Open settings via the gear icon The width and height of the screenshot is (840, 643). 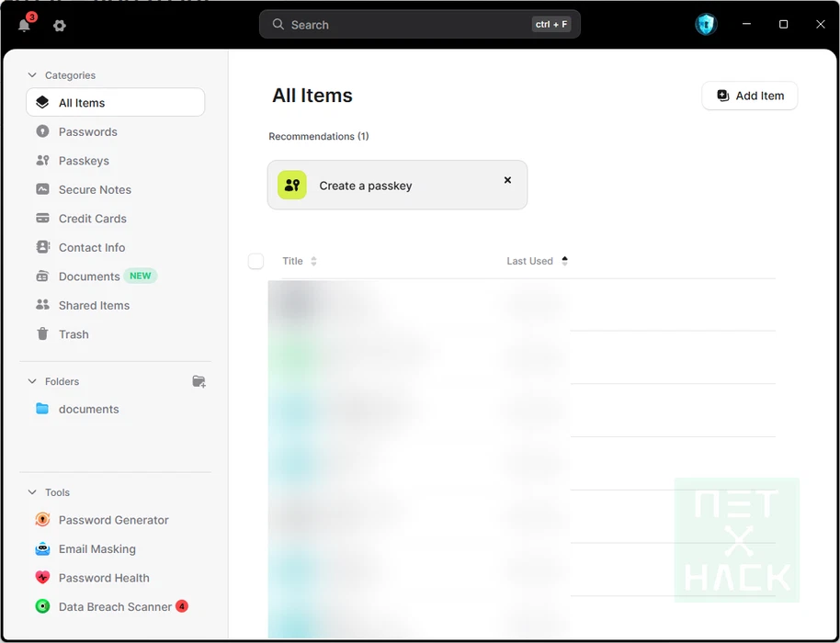point(60,26)
